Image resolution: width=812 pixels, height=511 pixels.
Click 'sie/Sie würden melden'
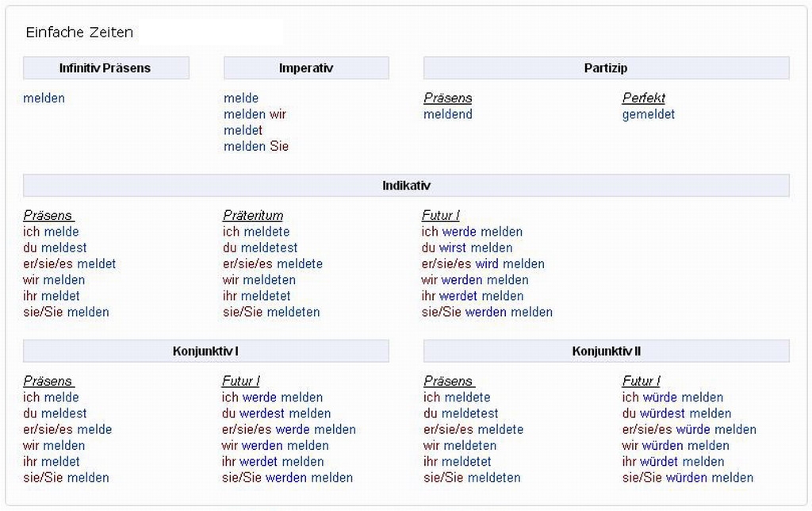click(x=688, y=478)
